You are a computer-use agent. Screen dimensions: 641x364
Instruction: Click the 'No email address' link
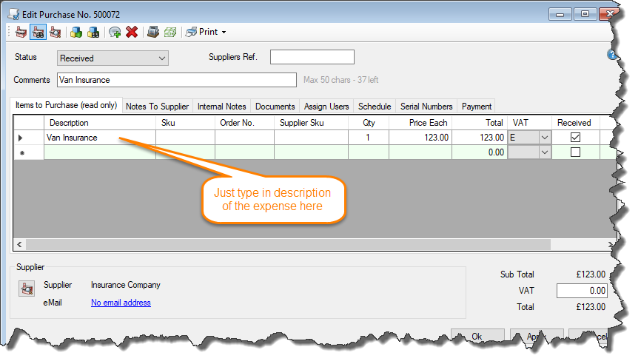click(x=121, y=303)
